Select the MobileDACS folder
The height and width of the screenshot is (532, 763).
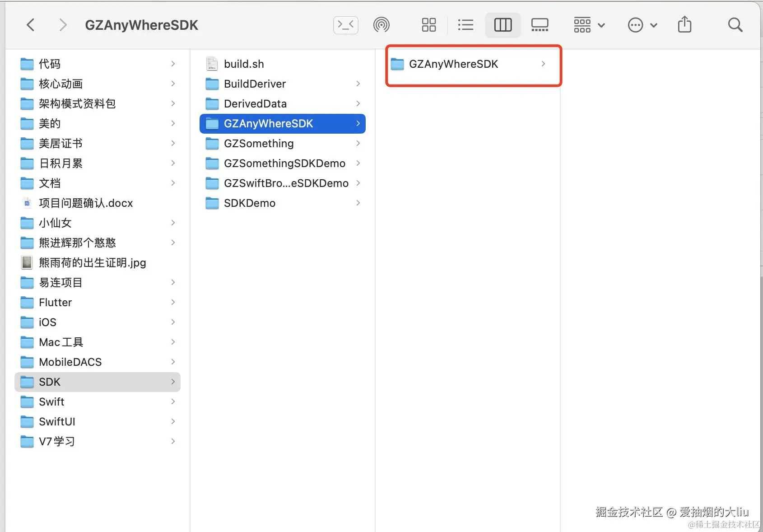[x=98, y=362]
